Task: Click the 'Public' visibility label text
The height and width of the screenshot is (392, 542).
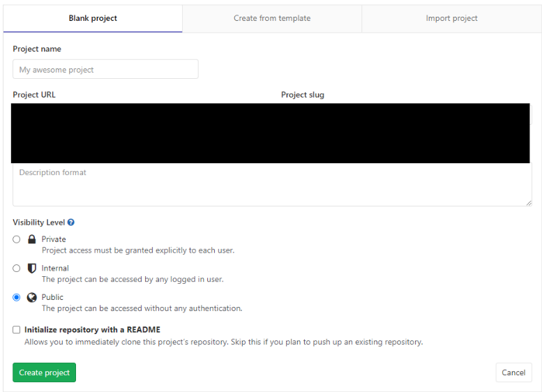Action: pyautogui.click(x=52, y=297)
